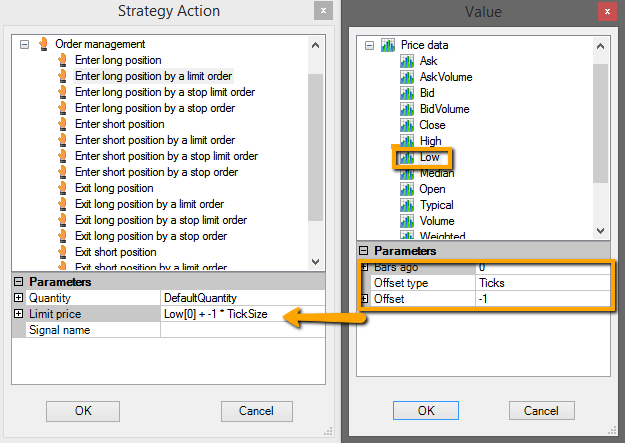Choose the Volume price data icon
The height and width of the screenshot is (443, 625).
[x=407, y=221]
